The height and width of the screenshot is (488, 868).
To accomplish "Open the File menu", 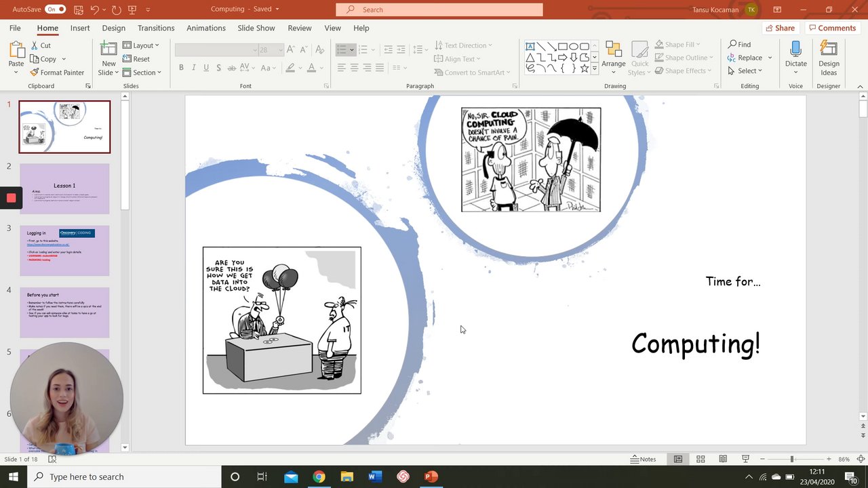I will pyautogui.click(x=15, y=28).
